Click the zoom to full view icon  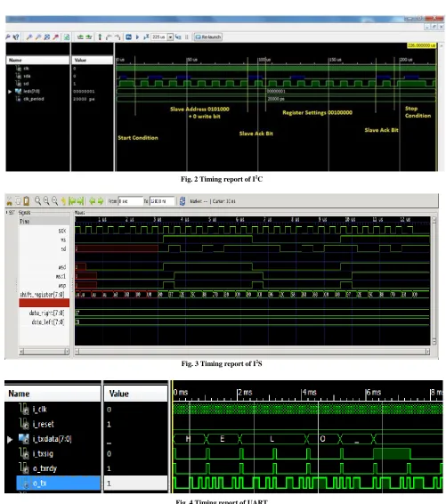coord(47,37)
